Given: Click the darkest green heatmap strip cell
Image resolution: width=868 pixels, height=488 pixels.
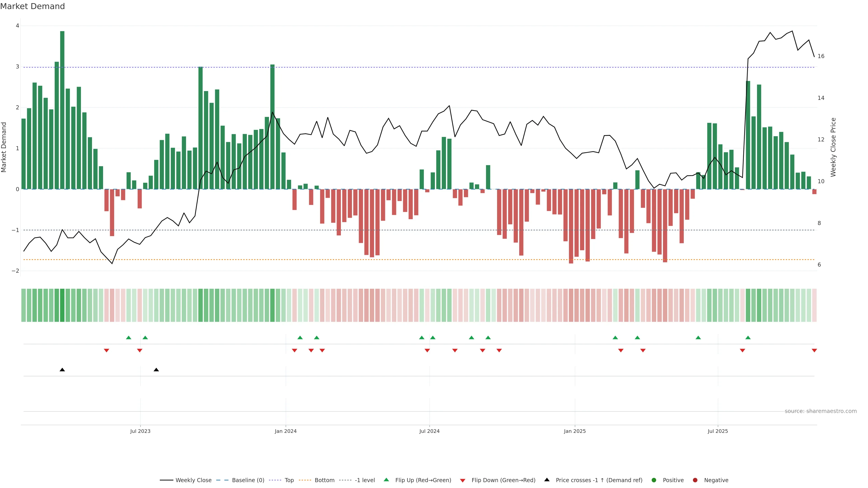Looking at the screenshot, I should click(62, 305).
